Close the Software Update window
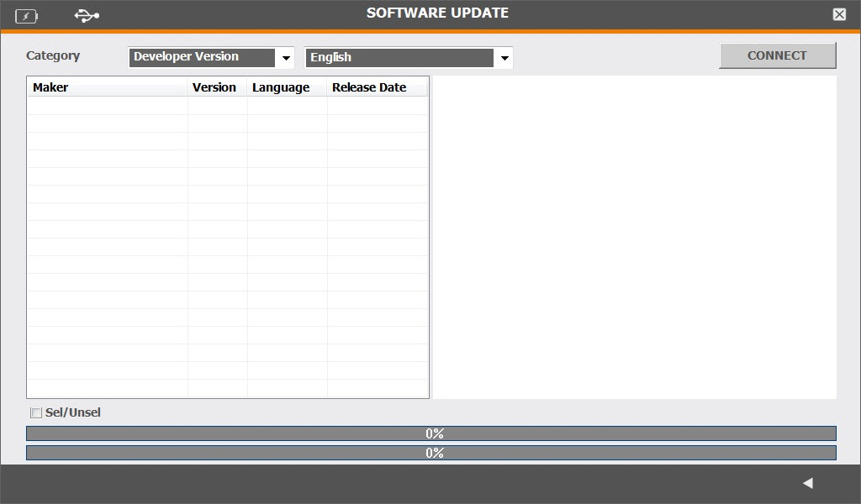The height and width of the screenshot is (504, 861). click(839, 14)
